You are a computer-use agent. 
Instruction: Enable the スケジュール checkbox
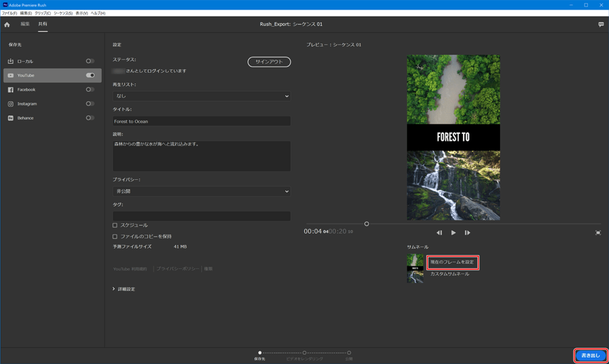pos(115,225)
